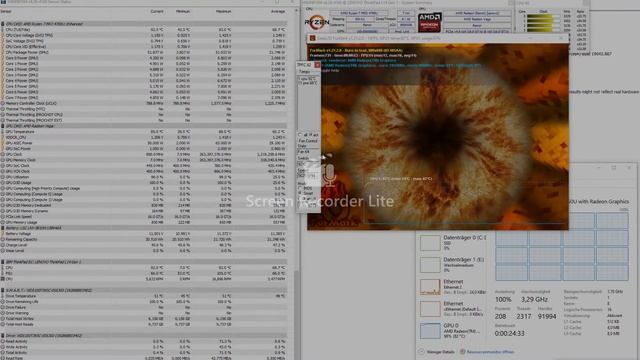Screen dimensions: 640x360
Task: Select the GPU Utilization row
Action: pos(144,177)
